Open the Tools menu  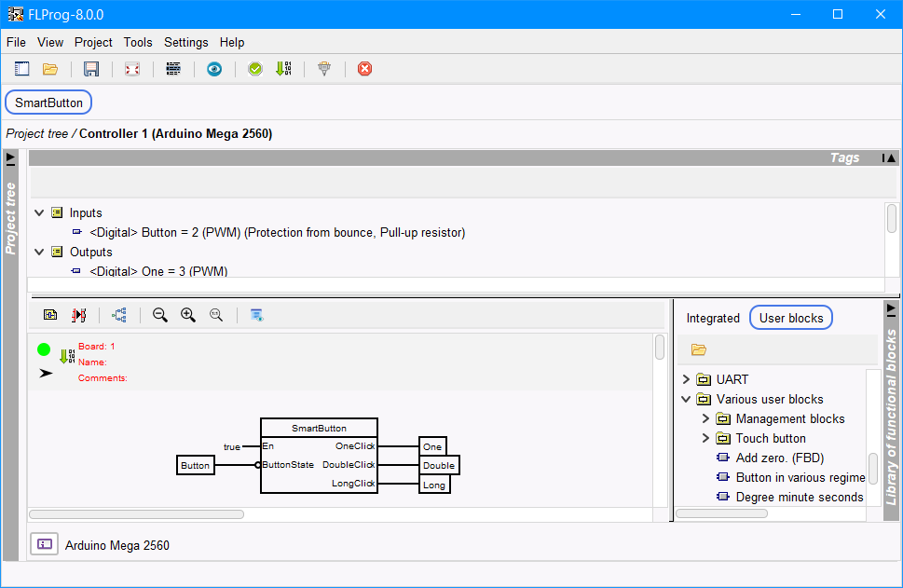[x=138, y=43]
